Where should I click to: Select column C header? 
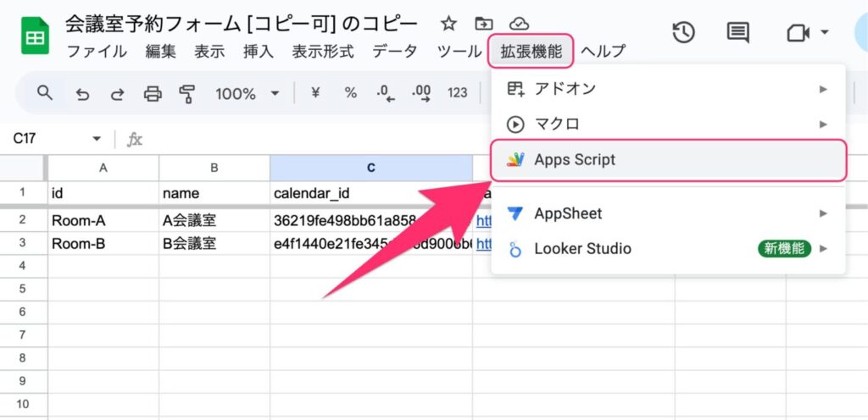(x=371, y=168)
